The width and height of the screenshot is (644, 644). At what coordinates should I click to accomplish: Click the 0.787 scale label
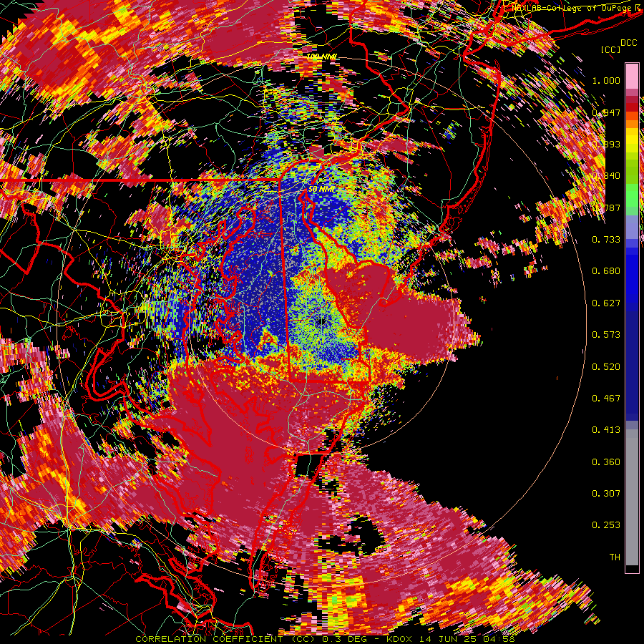tap(606, 208)
